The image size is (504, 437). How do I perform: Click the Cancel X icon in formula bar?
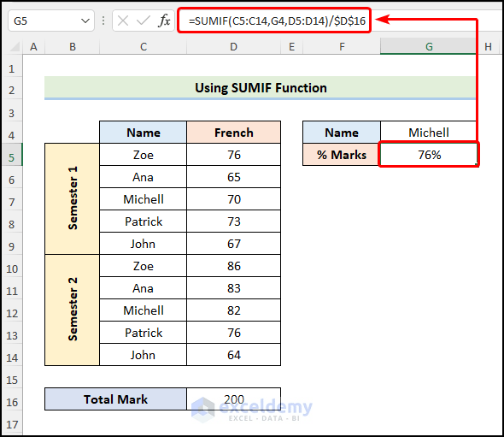123,21
